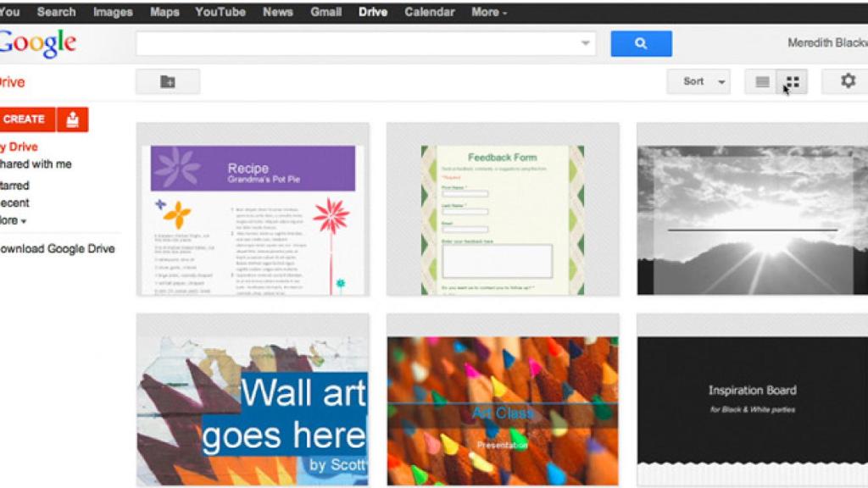Open the upload icon next to CREATE
Viewport: 868px width, 488px height.
tap(72, 119)
